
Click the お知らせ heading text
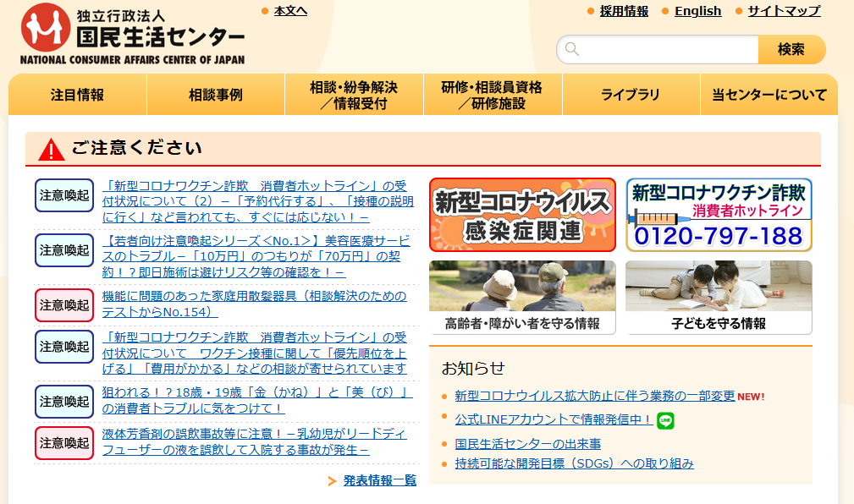pyautogui.click(x=473, y=369)
